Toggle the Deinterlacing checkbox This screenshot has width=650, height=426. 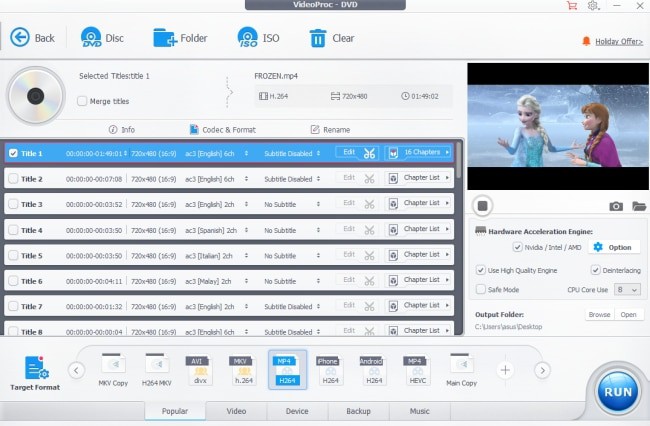click(x=595, y=270)
